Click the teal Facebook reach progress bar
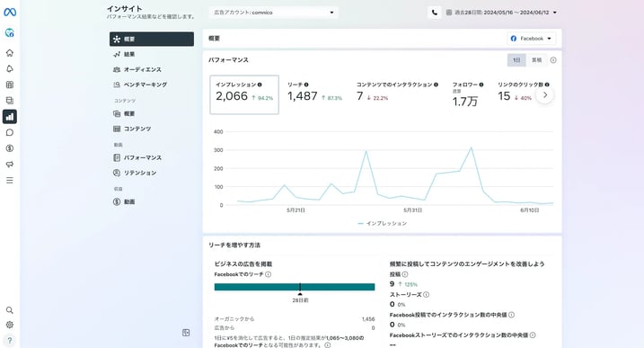The height and width of the screenshot is (348, 644). 295,287
